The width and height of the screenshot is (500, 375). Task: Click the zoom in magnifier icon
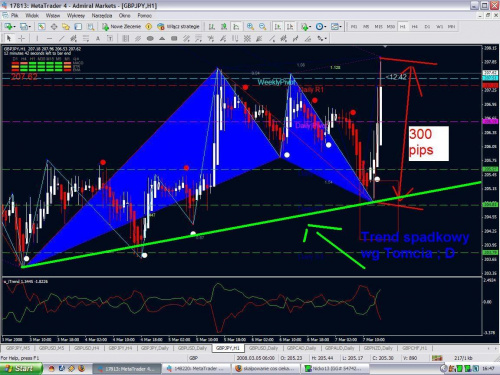250,26
